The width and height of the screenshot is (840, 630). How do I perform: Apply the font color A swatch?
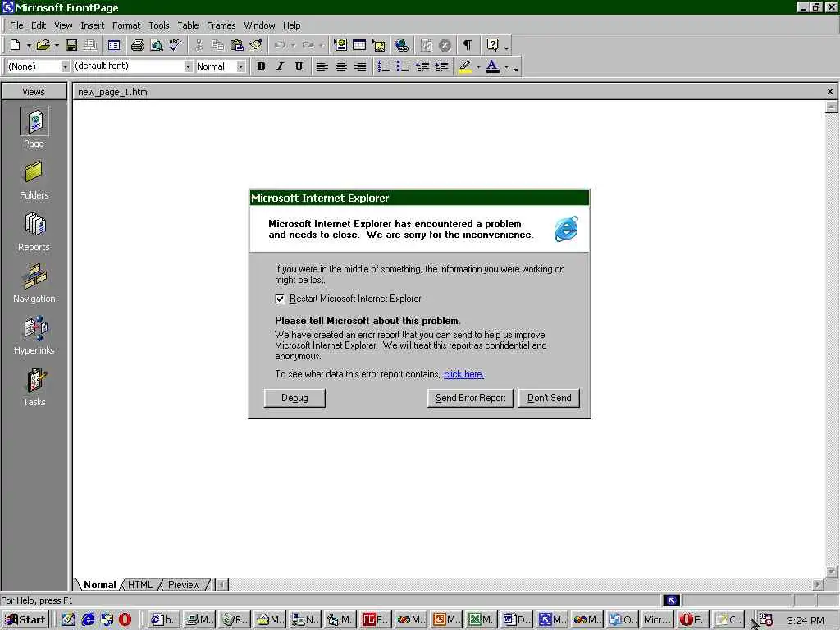coord(493,66)
